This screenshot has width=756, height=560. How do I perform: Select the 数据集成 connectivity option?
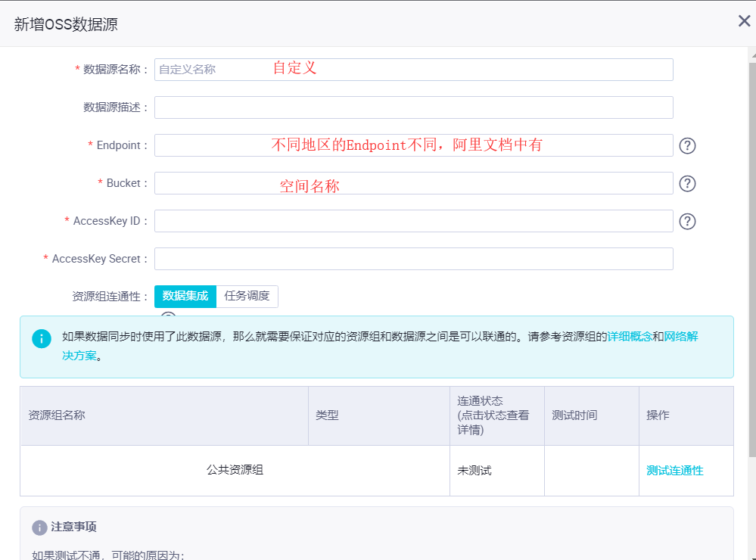point(185,296)
